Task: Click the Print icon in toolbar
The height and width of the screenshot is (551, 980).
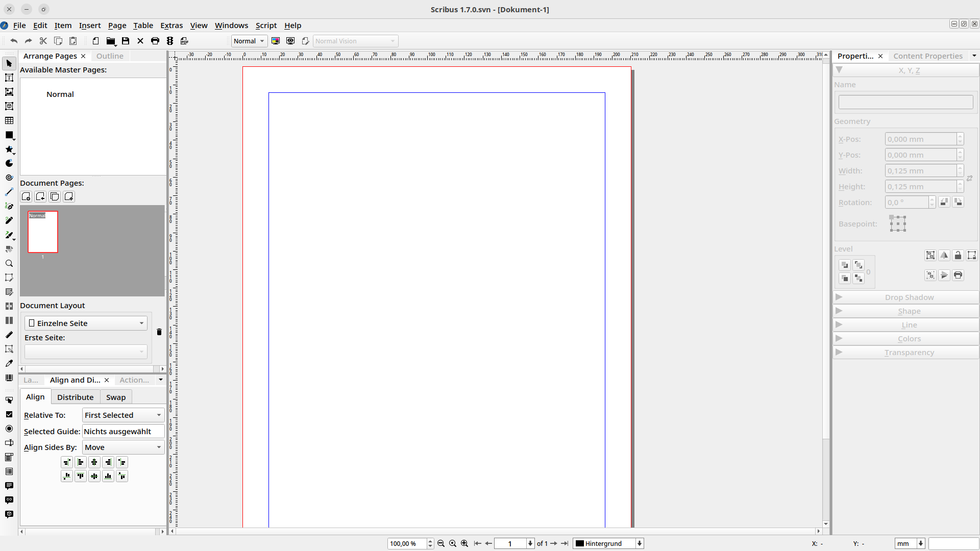Action: point(155,41)
